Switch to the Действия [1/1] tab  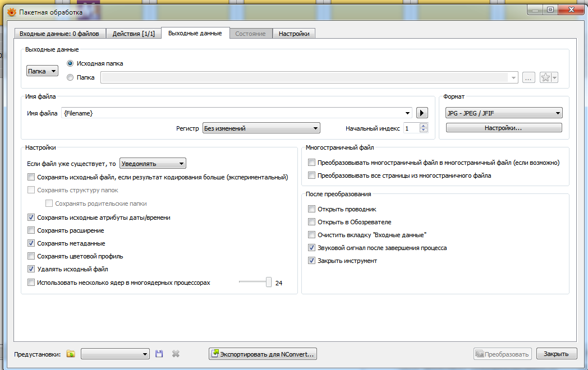tap(134, 34)
